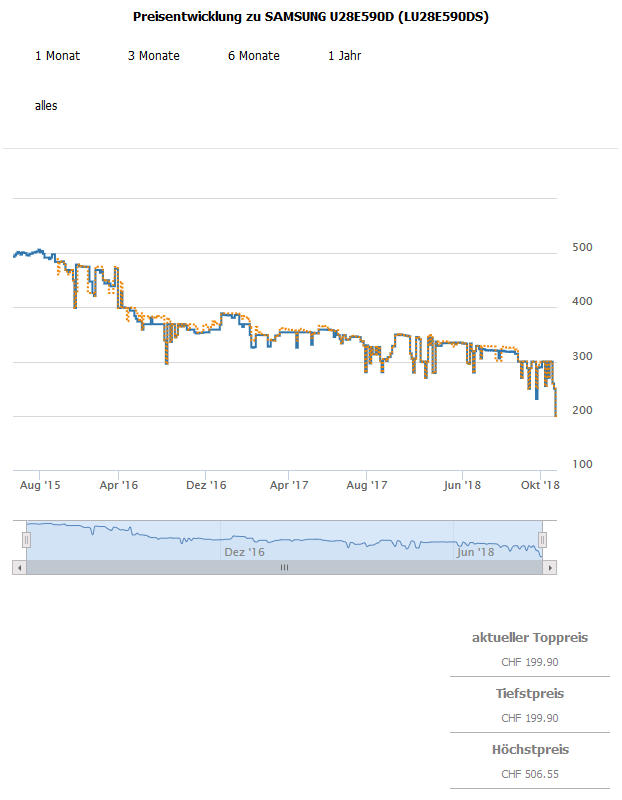Show the 1 Jahr price range
This screenshot has width=622, height=800.
pos(344,56)
